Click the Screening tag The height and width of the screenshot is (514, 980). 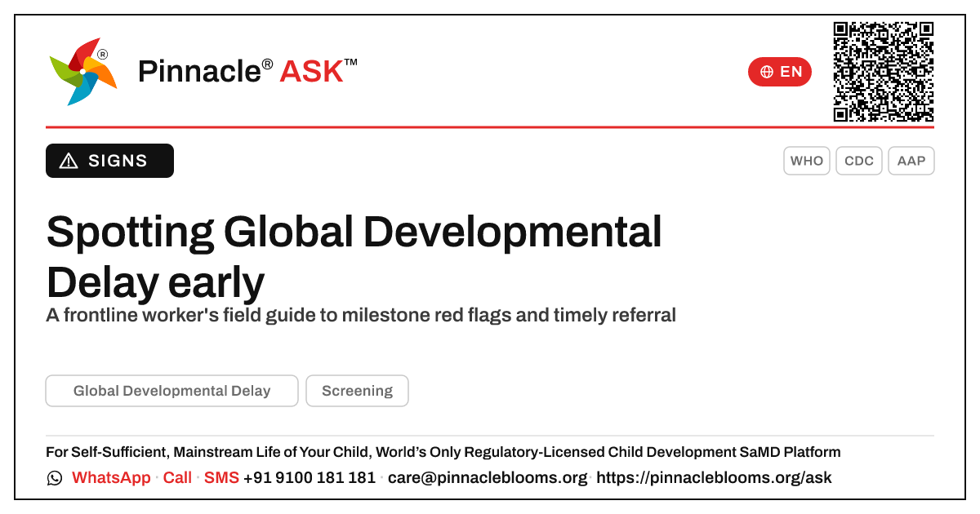click(x=357, y=391)
